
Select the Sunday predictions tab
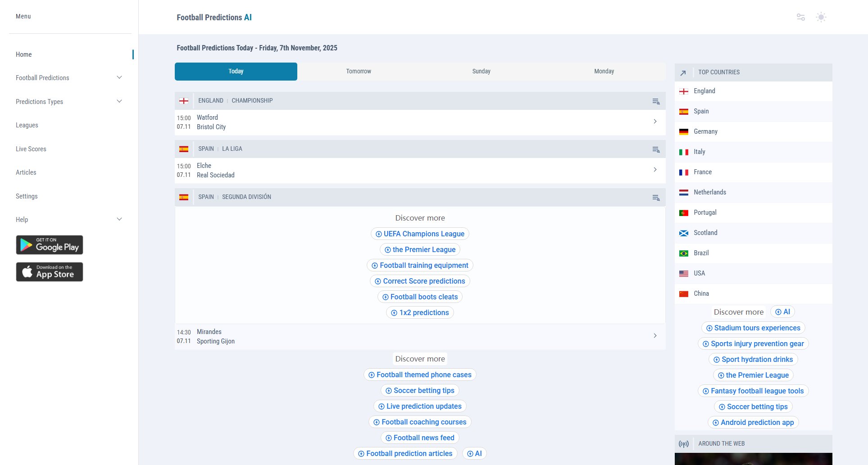click(481, 72)
